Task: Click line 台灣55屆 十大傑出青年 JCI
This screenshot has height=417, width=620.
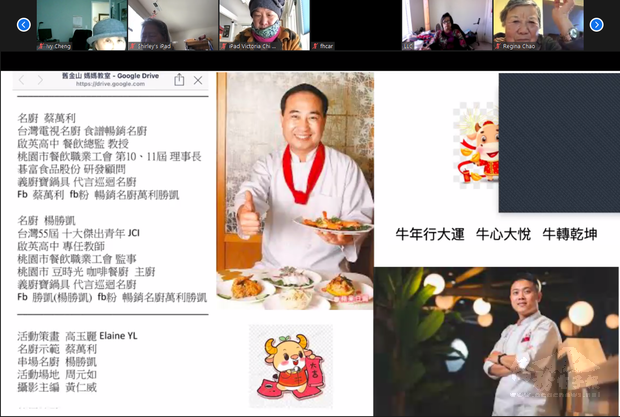Action: (79, 233)
